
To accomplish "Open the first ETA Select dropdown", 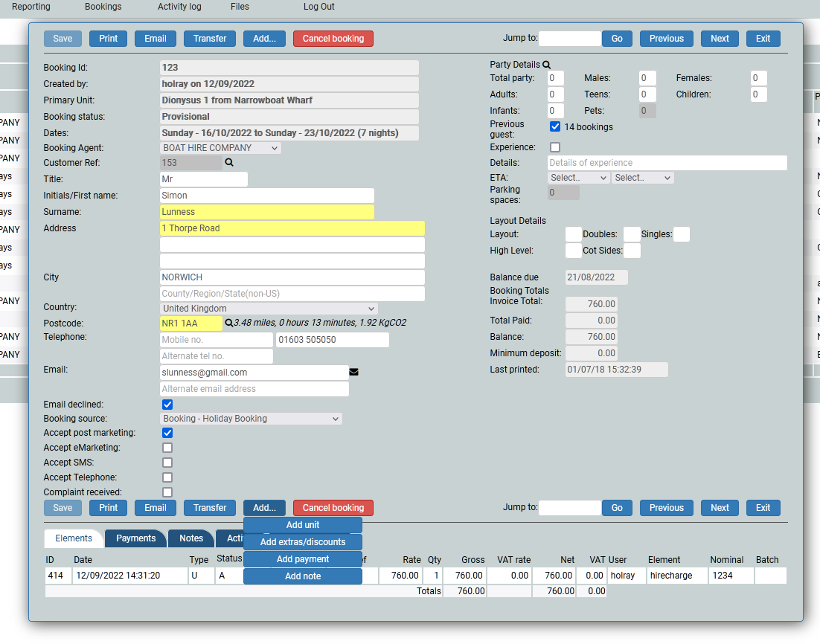I will click(578, 178).
